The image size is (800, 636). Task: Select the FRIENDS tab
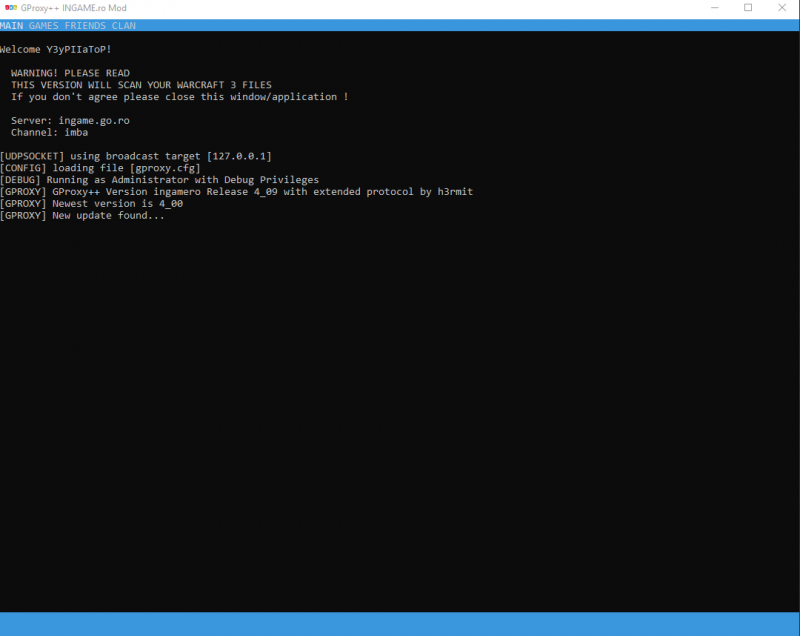pos(85,25)
